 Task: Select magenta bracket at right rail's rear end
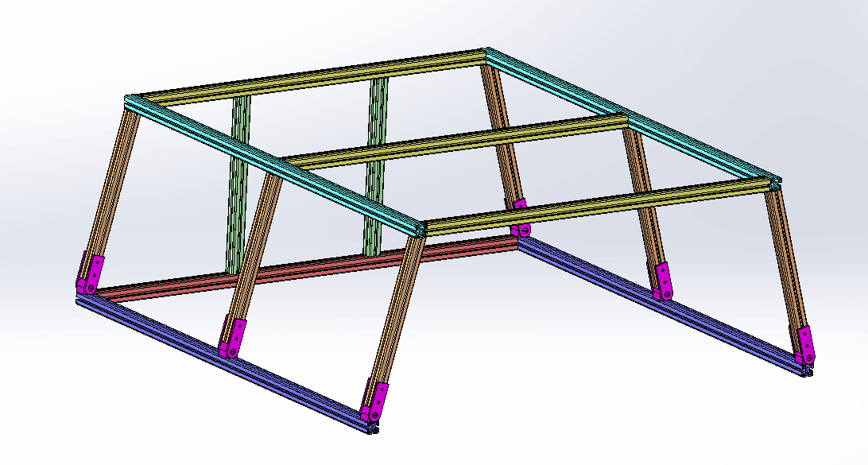coord(519,217)
